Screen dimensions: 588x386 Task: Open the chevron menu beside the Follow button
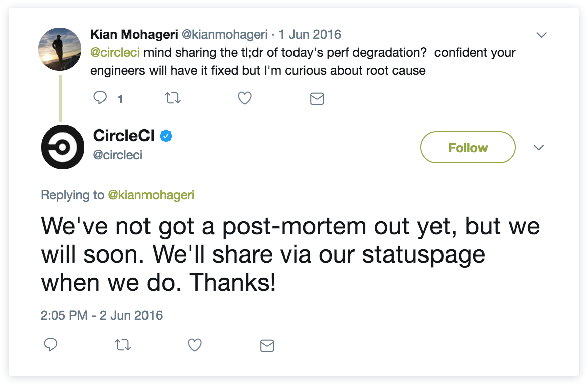pyautogui.click(x=538, y=148)
